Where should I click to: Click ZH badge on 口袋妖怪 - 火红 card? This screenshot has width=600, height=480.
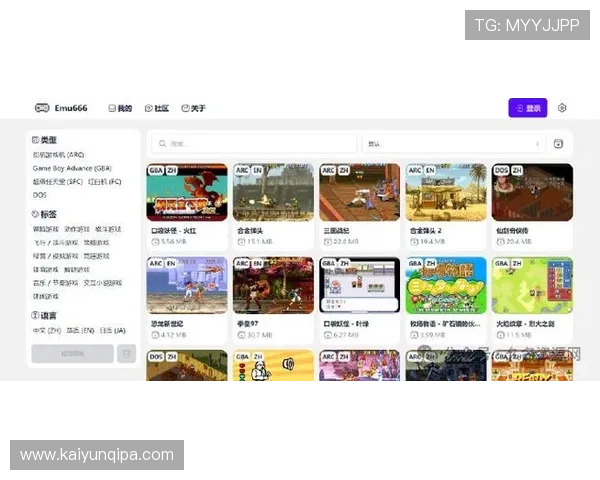[x=171, y=170]
